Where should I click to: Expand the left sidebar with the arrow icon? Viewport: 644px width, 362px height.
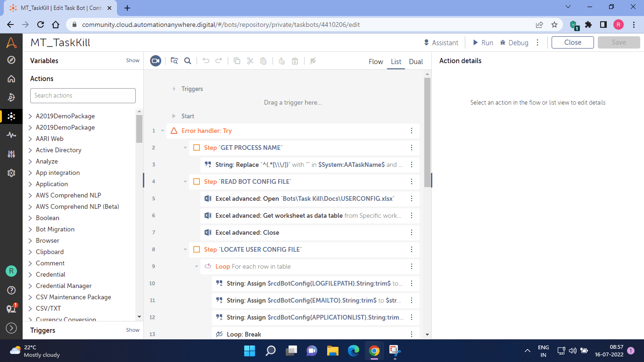pyautogui.click(x=11, y=328)
